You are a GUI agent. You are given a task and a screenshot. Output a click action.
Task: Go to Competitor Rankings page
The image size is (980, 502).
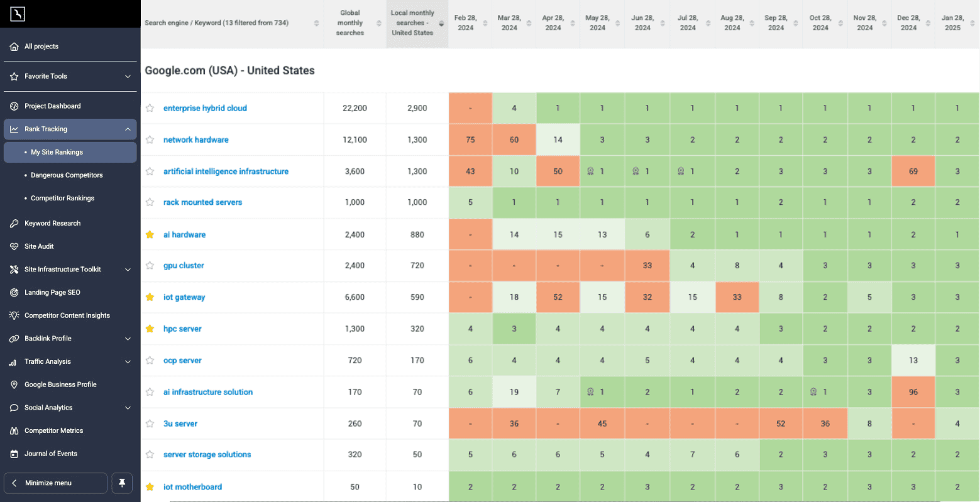pos(62,198)
